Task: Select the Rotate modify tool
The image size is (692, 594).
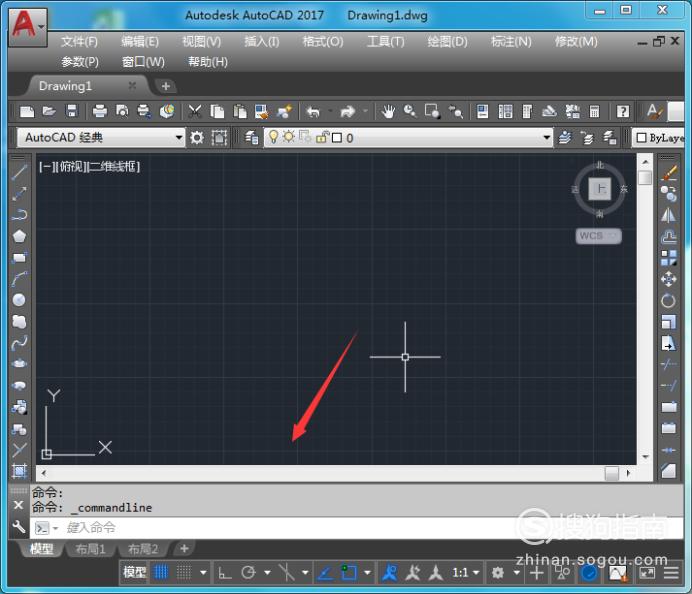Action: pyautogui.click(x=669, y=301)
